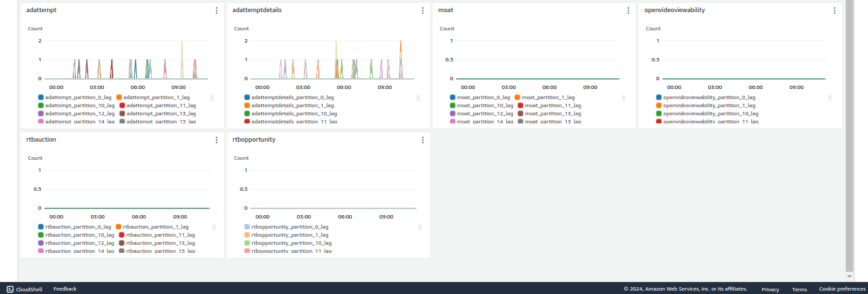Click the rtbopportunity_partition_1_lag color swatch
Viewport: 868px width, 294px height.
[247, 235]
